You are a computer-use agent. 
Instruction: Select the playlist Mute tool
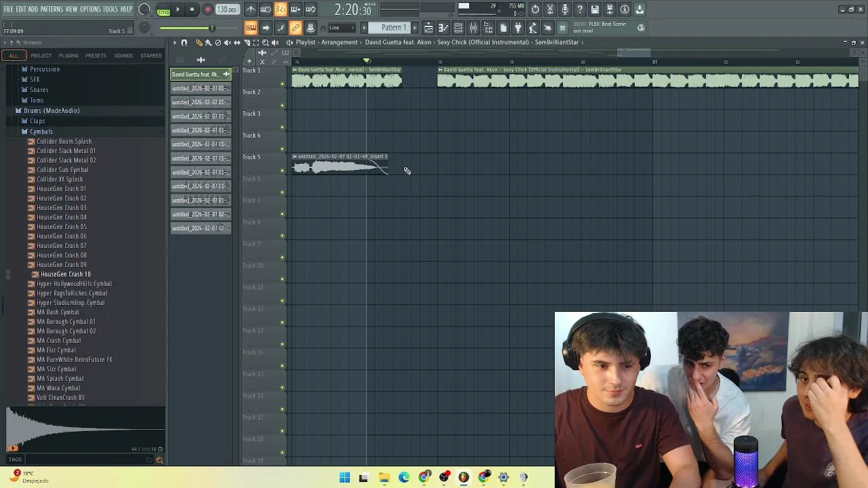tap(227, 43)
